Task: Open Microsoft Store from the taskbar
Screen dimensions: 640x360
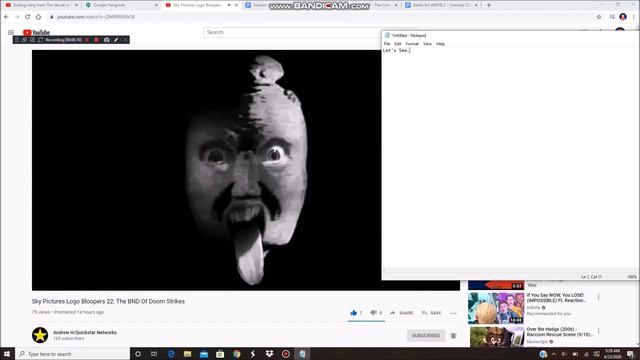Action: click(220, 354)
